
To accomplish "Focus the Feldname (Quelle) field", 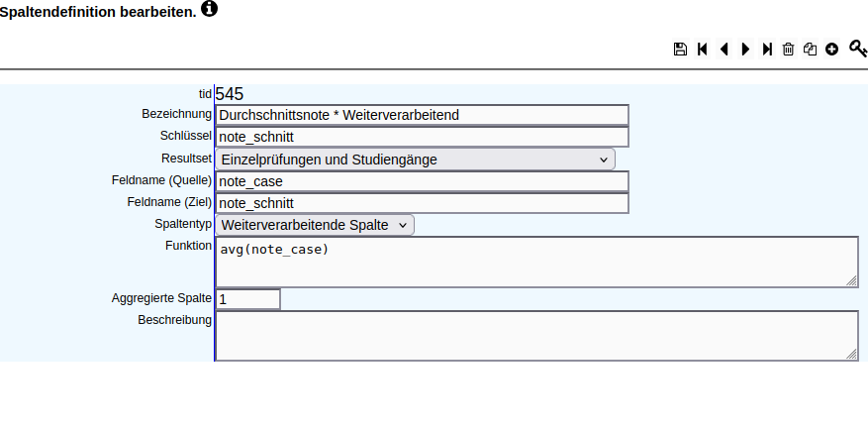I will coord(422,181).
